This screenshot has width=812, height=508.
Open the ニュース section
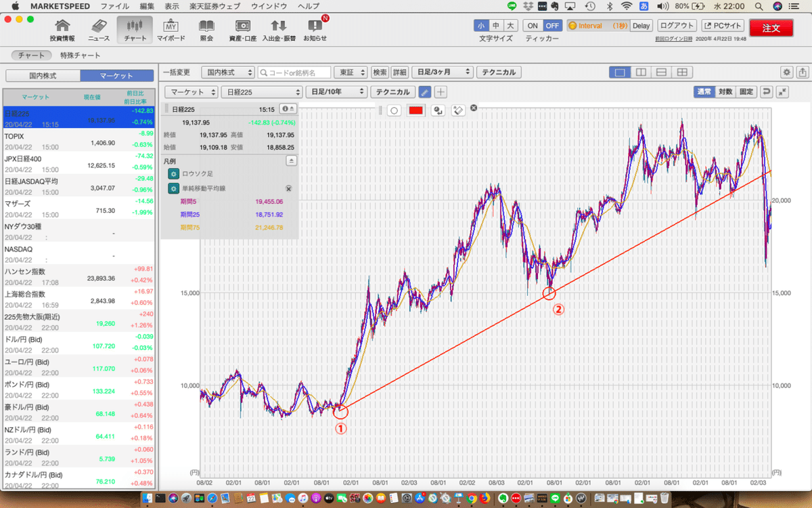pos(99,30)
